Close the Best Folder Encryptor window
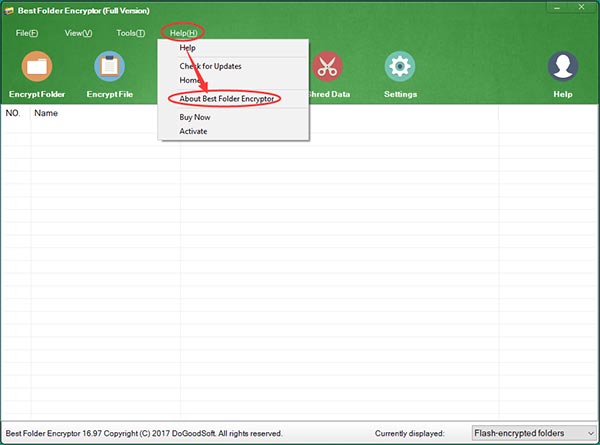600x445 pixels. click(581, 7)
